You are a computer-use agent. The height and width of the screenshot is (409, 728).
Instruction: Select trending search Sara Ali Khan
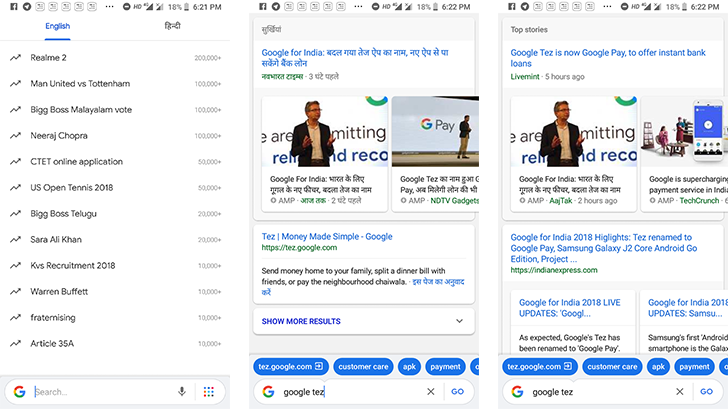click(115, 240)
